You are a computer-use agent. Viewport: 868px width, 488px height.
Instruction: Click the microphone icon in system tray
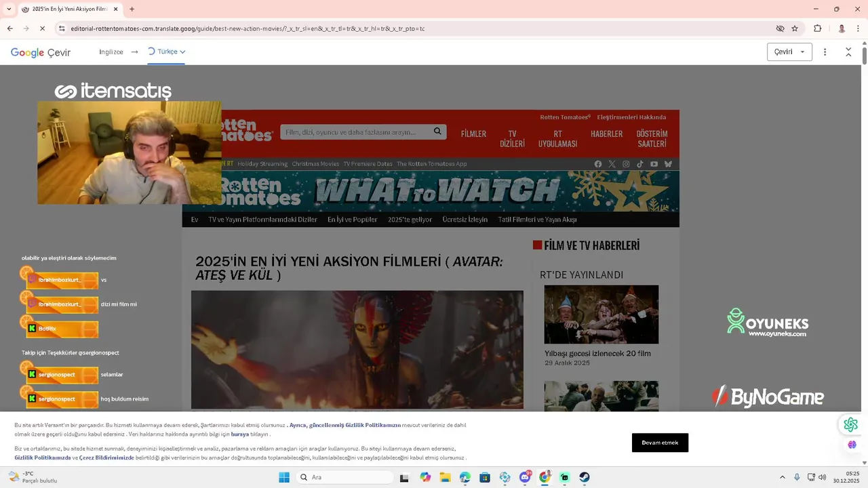[x=797, y=477]
